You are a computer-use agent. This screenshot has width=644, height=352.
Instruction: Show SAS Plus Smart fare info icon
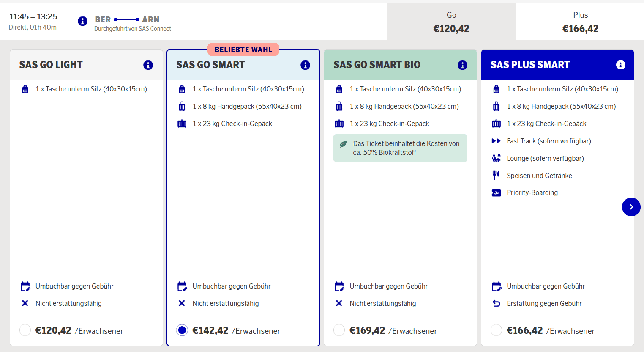(x=620, y=65)
